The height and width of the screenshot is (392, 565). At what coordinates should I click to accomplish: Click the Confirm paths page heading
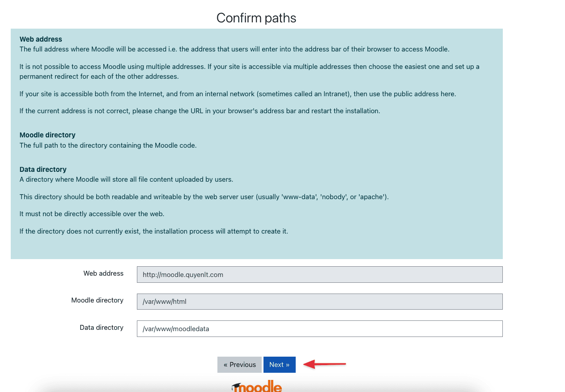pyautogui.click(x=256, y=18)
